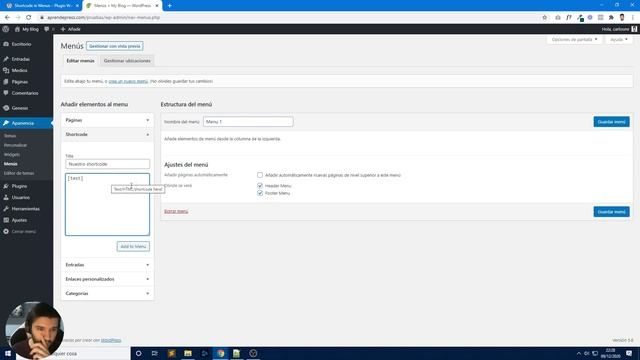Expand the Páginas panel

[x=107, y=120]
